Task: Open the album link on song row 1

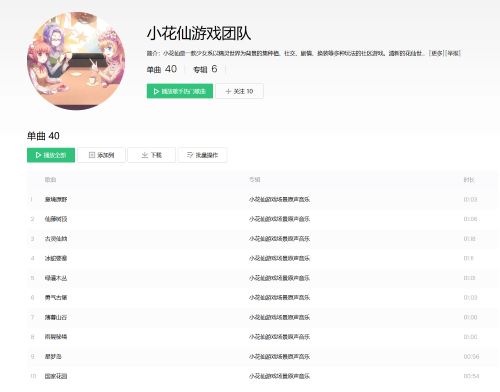Action: click(x=279, y=199)
